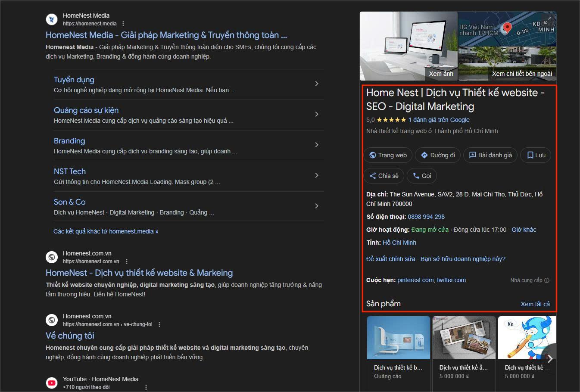Click the red map location pin
The image size is (580, 392).
click(508, 28)
